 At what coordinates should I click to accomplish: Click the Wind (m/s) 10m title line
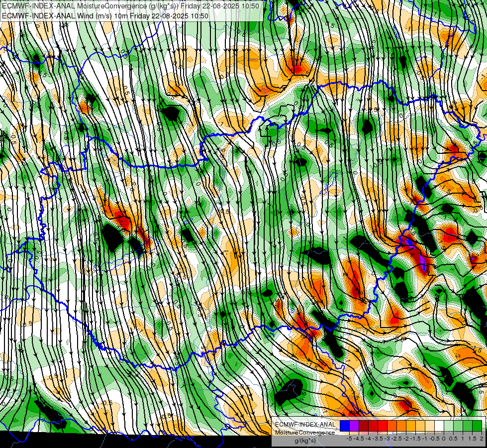click(105, 16)
